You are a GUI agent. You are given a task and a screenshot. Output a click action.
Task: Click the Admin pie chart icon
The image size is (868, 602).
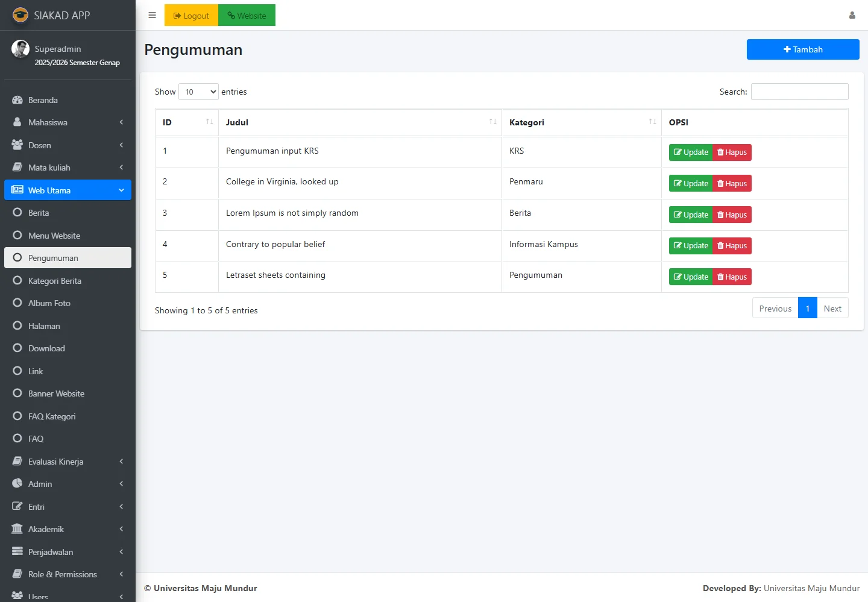(x=17, y=484)
